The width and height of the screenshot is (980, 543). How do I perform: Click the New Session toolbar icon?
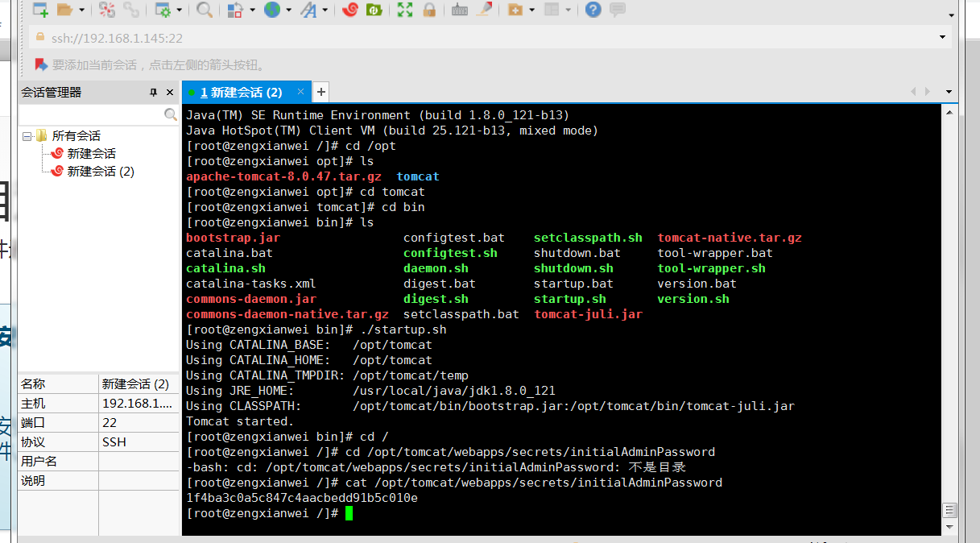click(39, 10)
